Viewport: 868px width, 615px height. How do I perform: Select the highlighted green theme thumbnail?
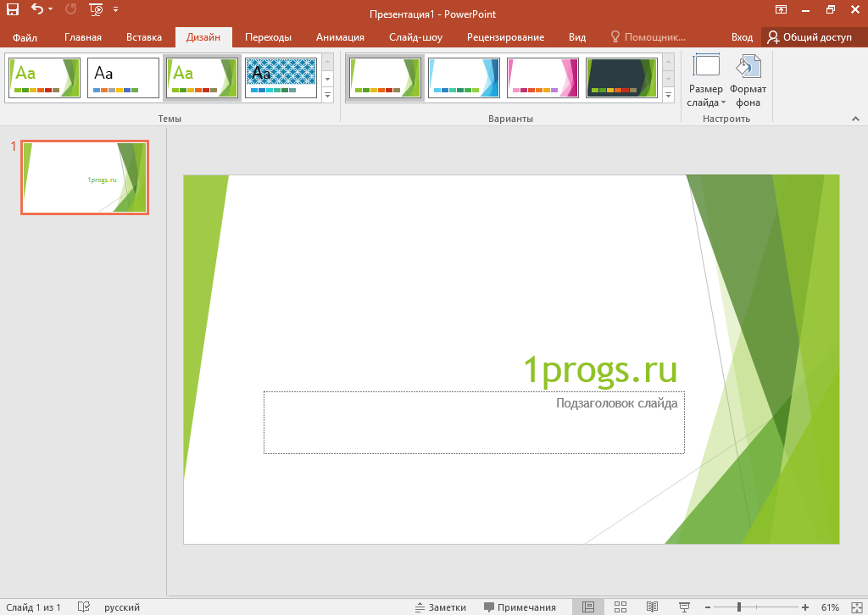pos(202,78)
